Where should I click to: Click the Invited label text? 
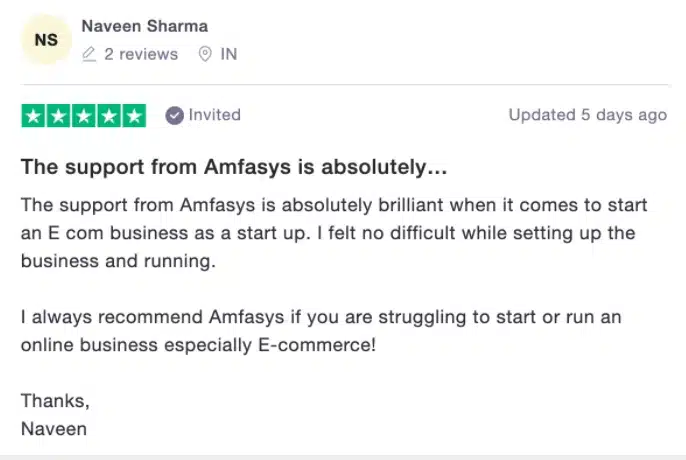(x=215, y=115)
